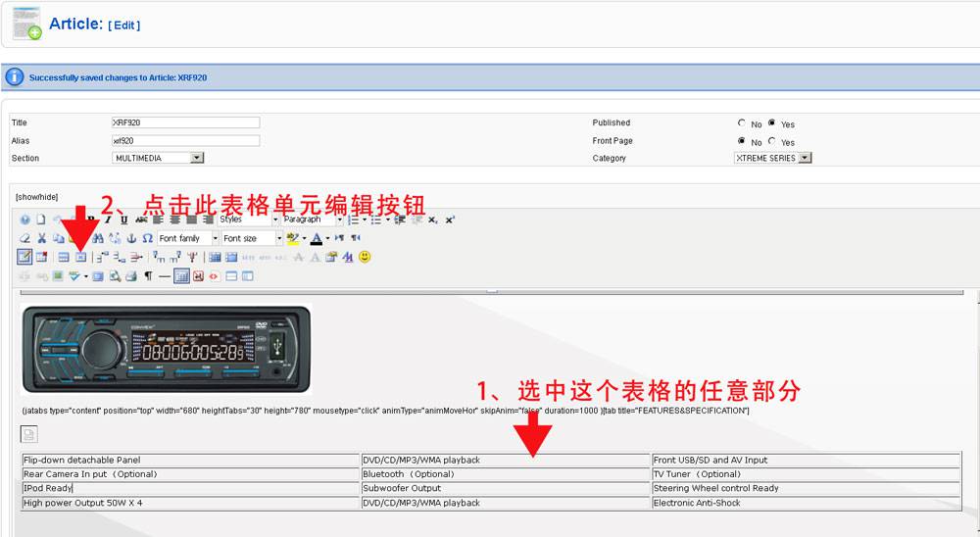Set Front Page to No
This screenshot has width=980, height=537.
741,141
